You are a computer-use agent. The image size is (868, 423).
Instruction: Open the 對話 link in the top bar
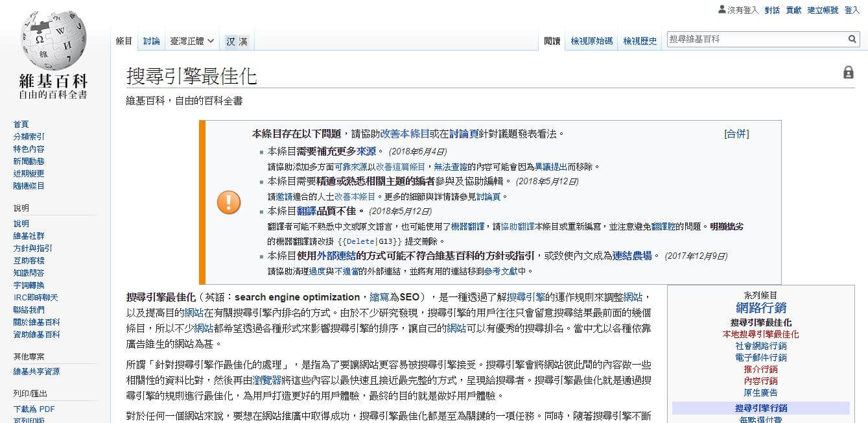(772, 10)
